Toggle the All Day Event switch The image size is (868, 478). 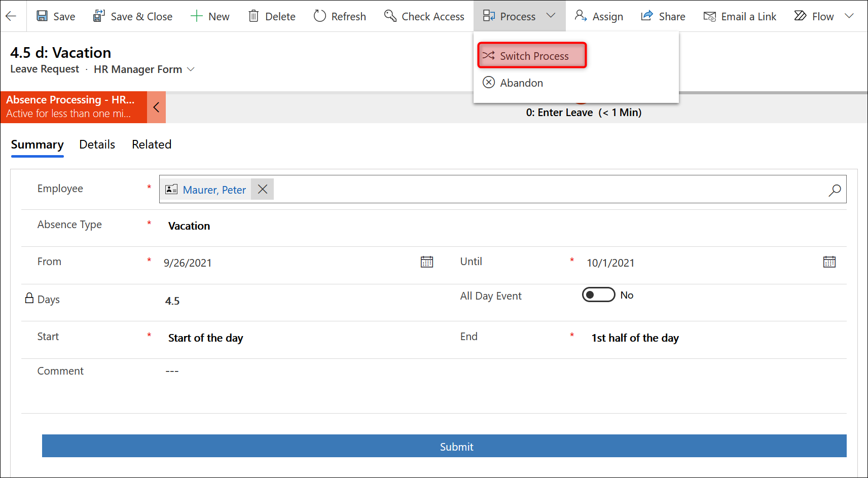598,295
